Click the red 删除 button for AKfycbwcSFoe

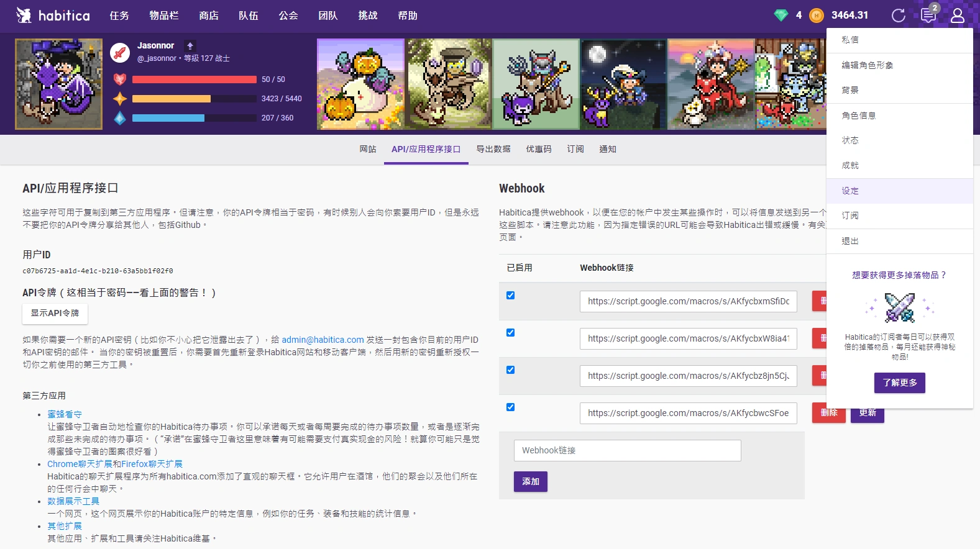(829, 414)
